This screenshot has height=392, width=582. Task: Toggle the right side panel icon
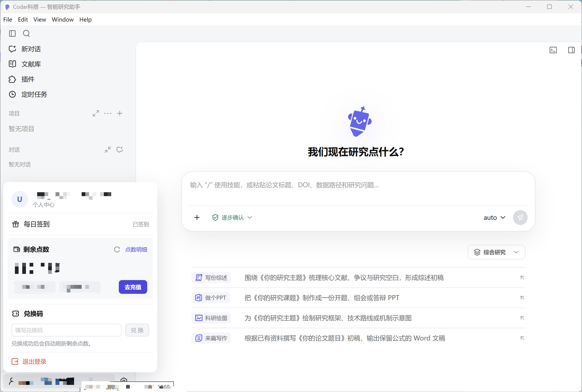coord(571,50)
